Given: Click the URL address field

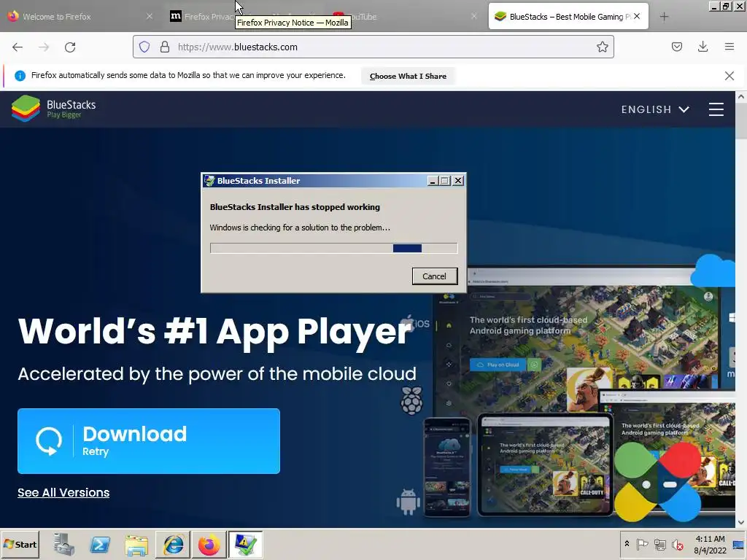Looking at the screenshot, I should point(373,47).
